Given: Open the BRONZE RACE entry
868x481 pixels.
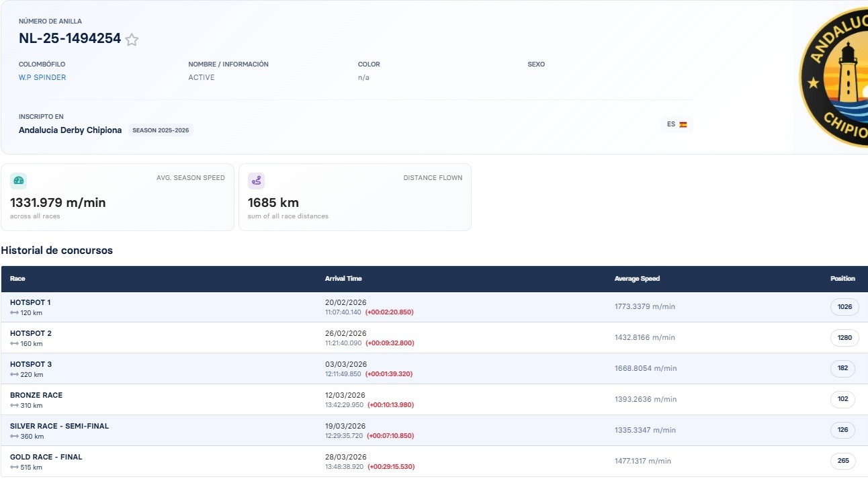Looking at the screenshot, I should (36, 395).
